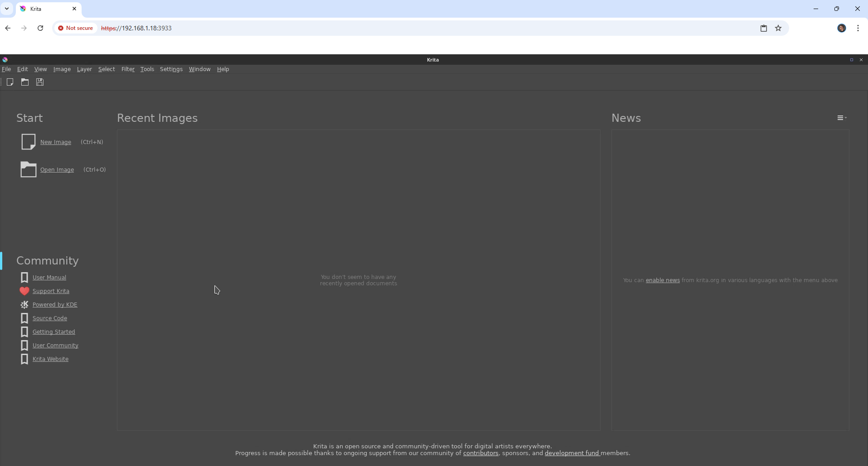Bookmark this page with the star icon
Viewport: 868px width, 466px height.
point(778,28)
